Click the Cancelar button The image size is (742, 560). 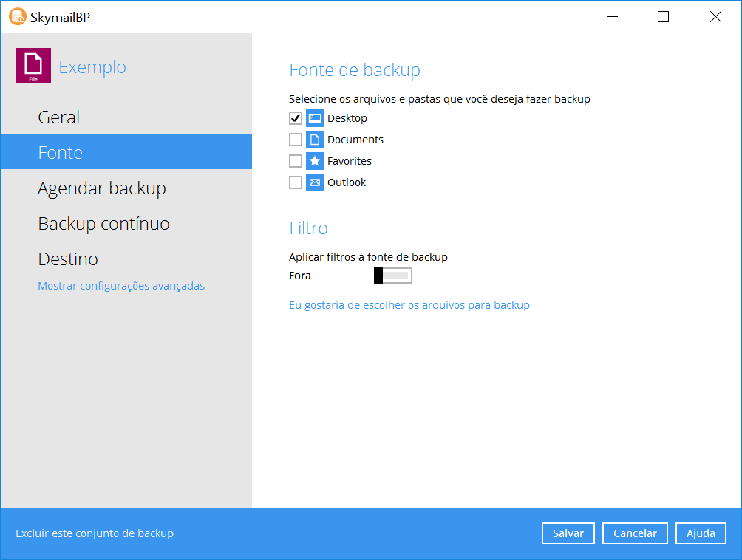[635, 533]
